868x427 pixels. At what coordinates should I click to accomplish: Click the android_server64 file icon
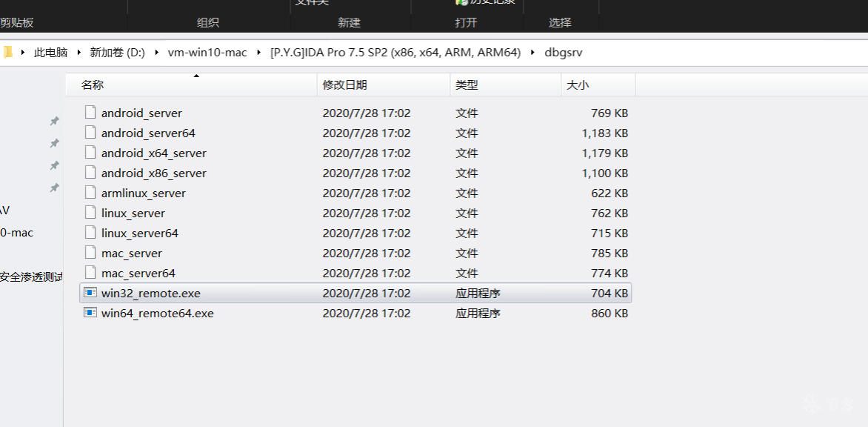pos(90,133)
